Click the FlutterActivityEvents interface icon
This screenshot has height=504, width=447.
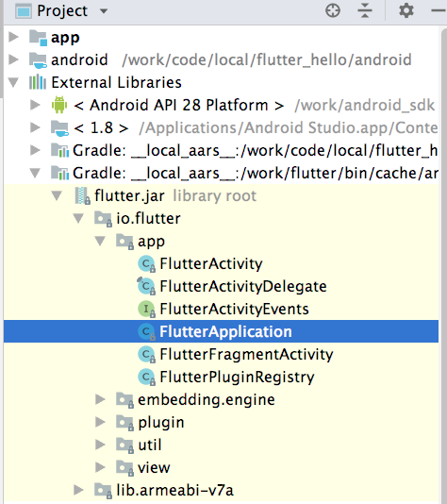coord(147,309)
